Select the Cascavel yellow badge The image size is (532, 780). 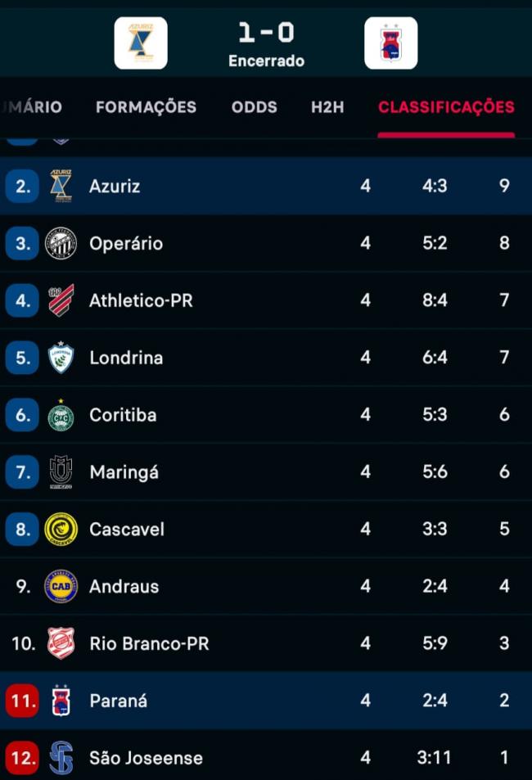(61, 530)
